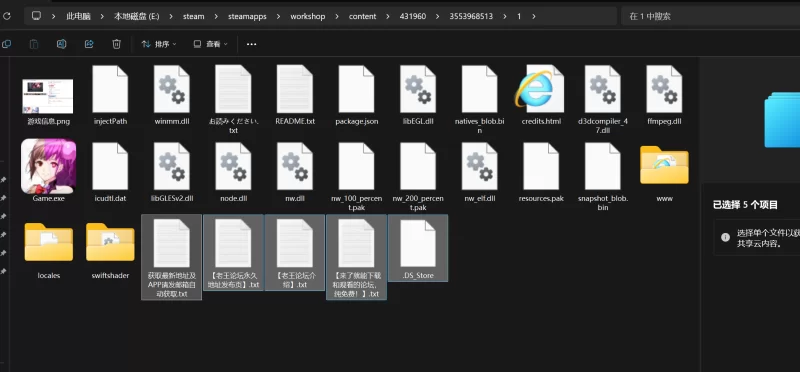Expand chevron after content in breadcrumb

[388, 16]
